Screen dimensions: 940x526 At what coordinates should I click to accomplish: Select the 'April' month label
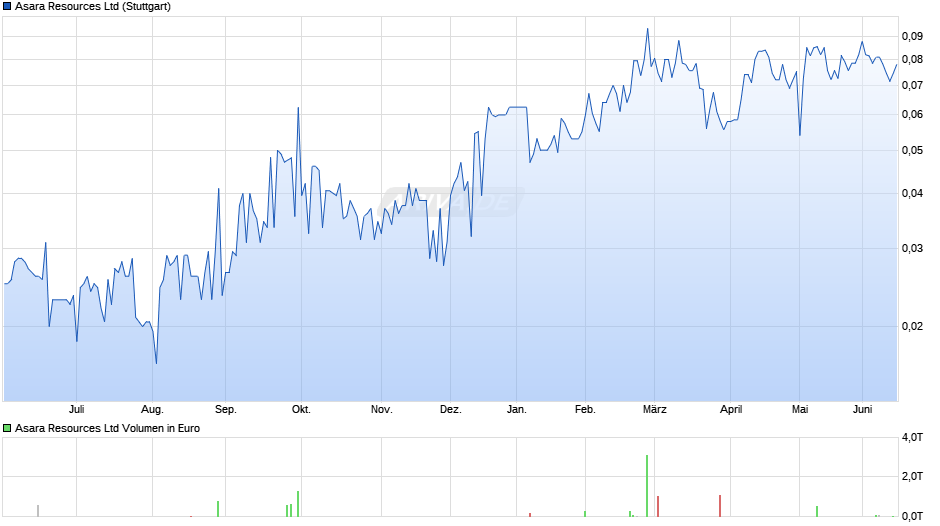click(x=731, y=409)
